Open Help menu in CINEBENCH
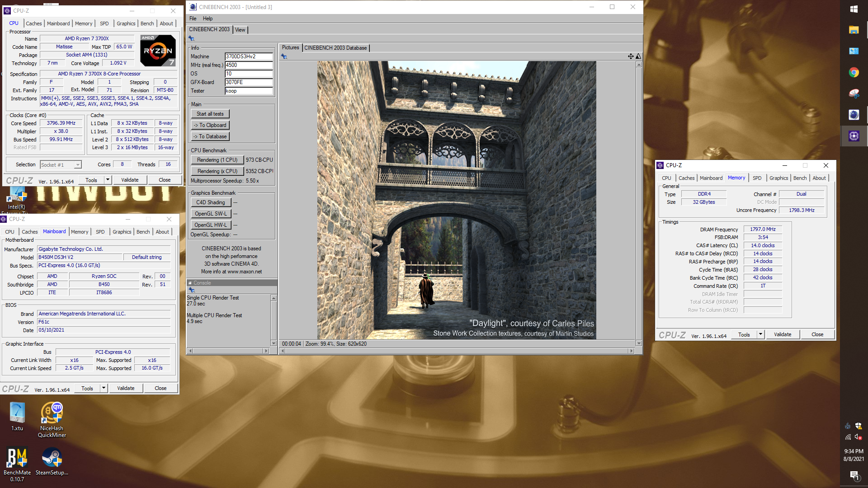This screenshot has width=868, height=488. (x=208, y=19)
